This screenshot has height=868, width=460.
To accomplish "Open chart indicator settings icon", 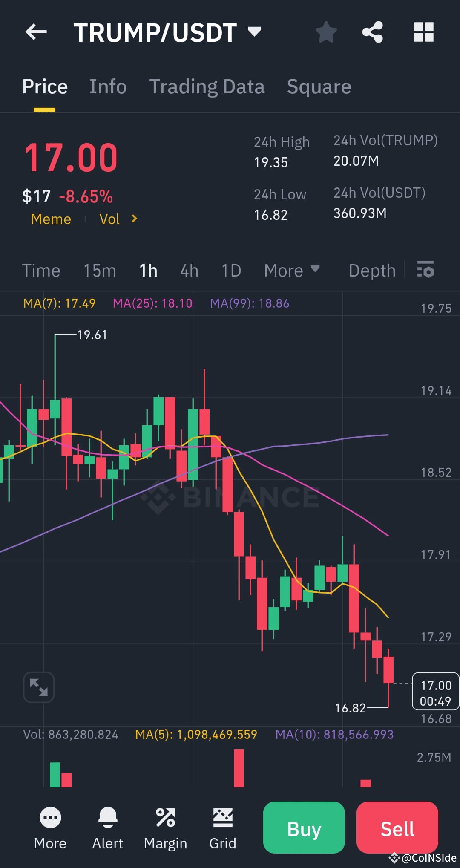I will click(x=425, y=270).
